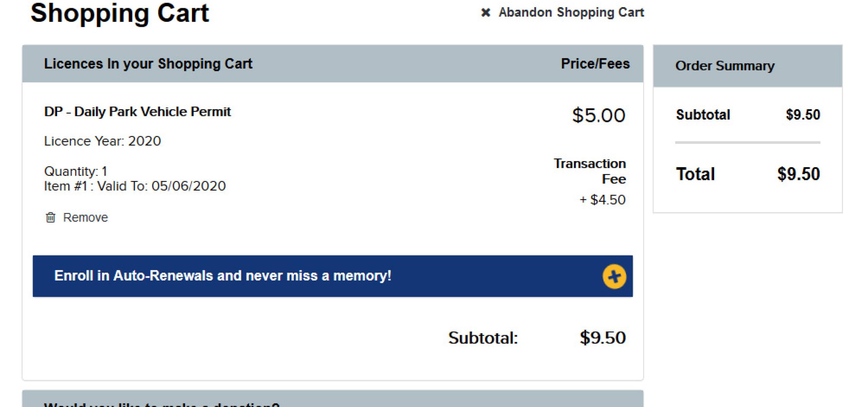
Task: Click the Order Summary panel header
Action: 725,66
